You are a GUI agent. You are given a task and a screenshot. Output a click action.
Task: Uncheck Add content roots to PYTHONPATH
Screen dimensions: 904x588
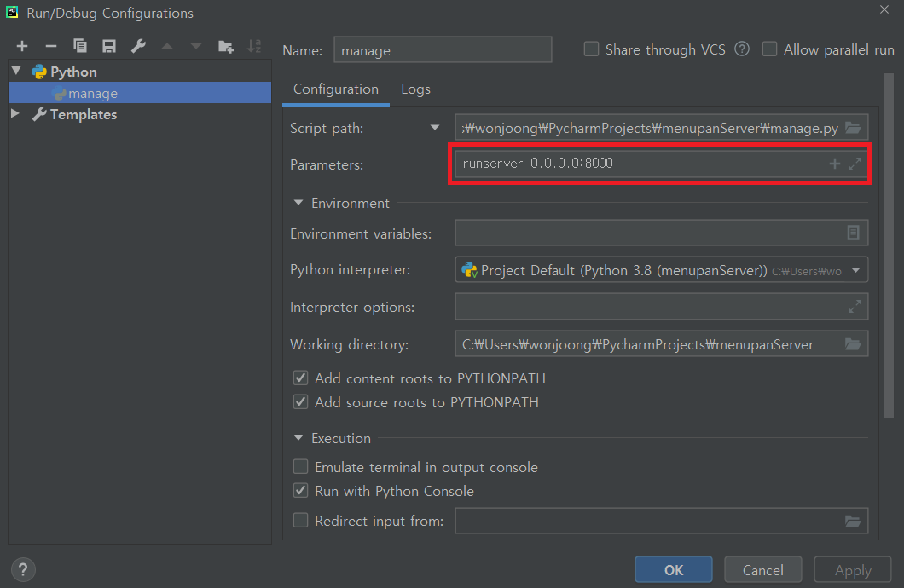pyautogui.click(x=300, y=378)
